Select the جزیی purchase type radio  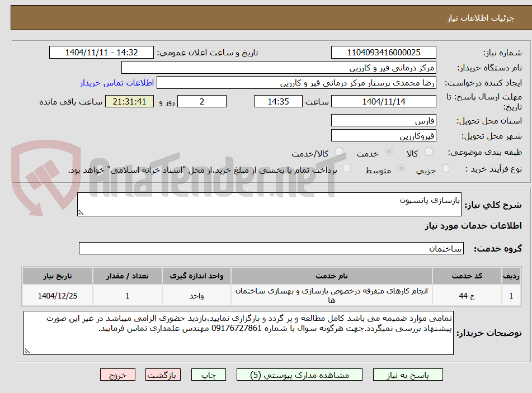446,168
